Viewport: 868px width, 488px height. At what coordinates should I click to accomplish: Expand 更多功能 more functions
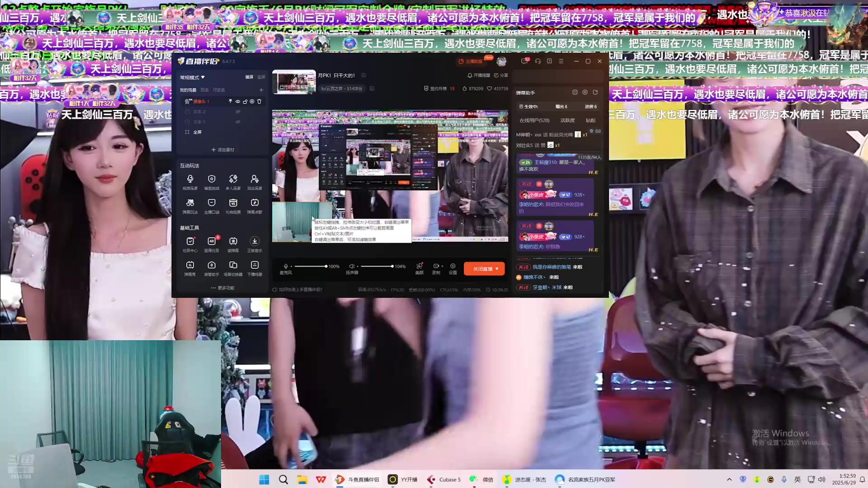pos(222,288)
